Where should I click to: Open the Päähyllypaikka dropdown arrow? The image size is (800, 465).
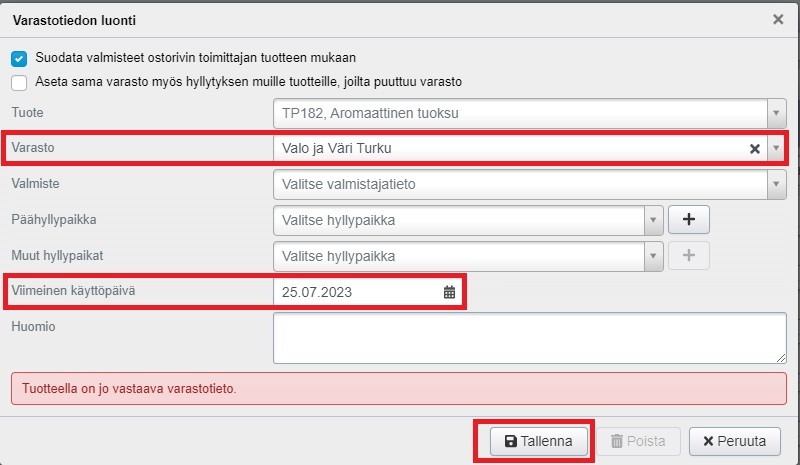(653, 220)
